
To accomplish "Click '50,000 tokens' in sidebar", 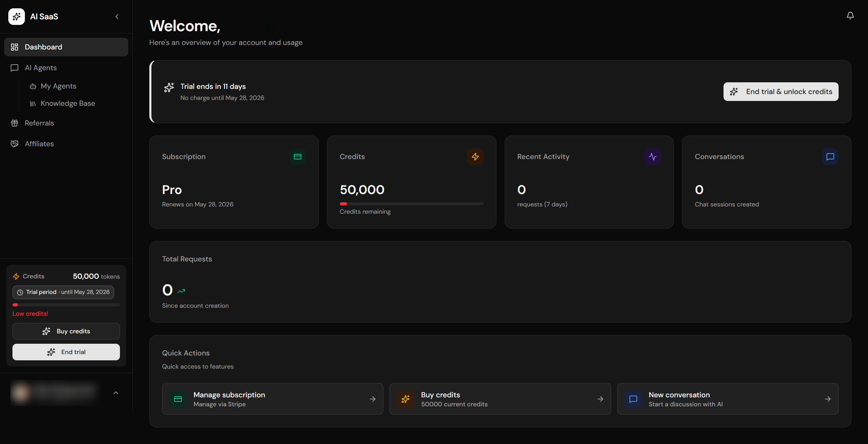I will pyautogui.click(x=96, y=276).
